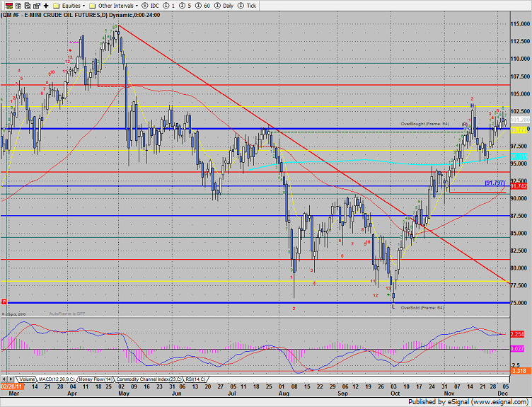Click the blue (91.797) annotation
The image size is (532, 407).
tap(495, 183)
